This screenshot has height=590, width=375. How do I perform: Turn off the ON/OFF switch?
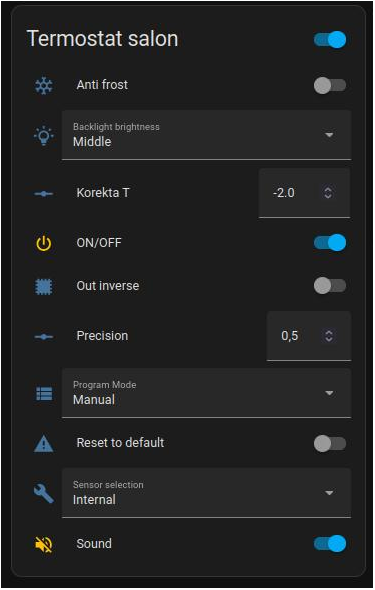pos(330,243)
